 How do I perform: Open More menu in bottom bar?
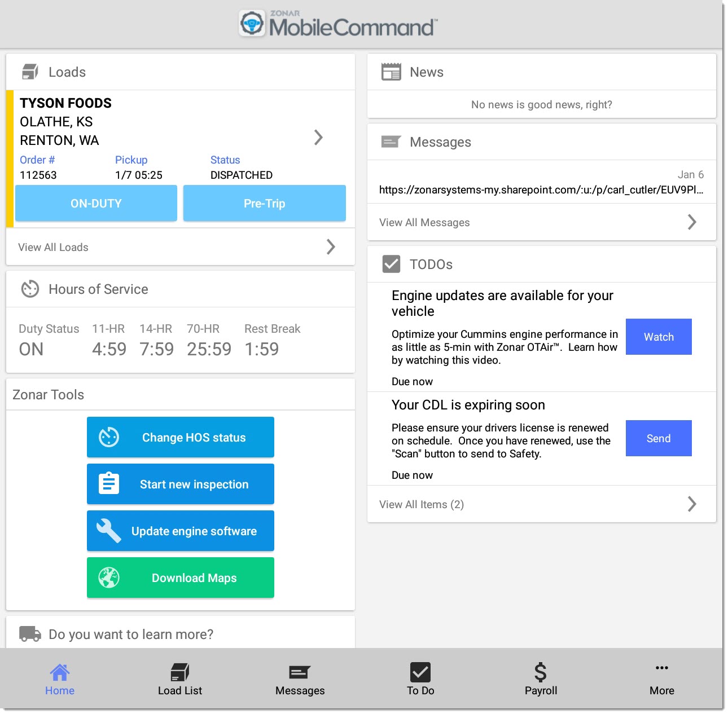[x=662, y=680]
